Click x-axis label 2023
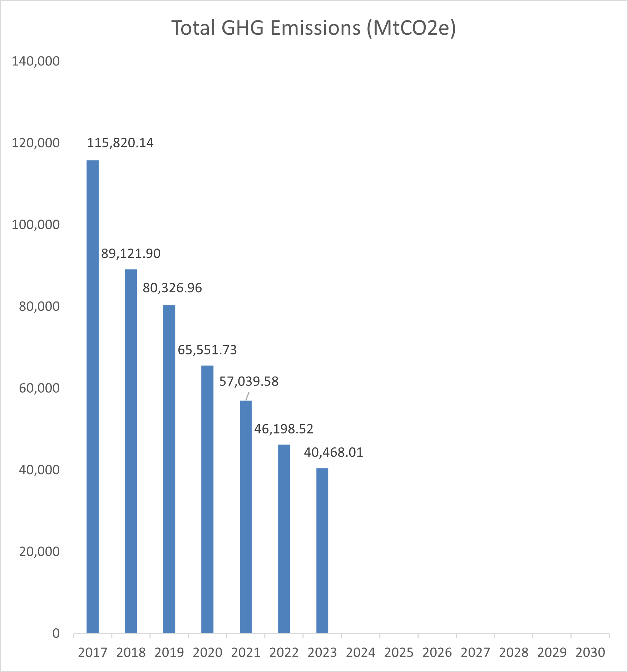This screenshot has width=628, height=672. pos(322,653)
